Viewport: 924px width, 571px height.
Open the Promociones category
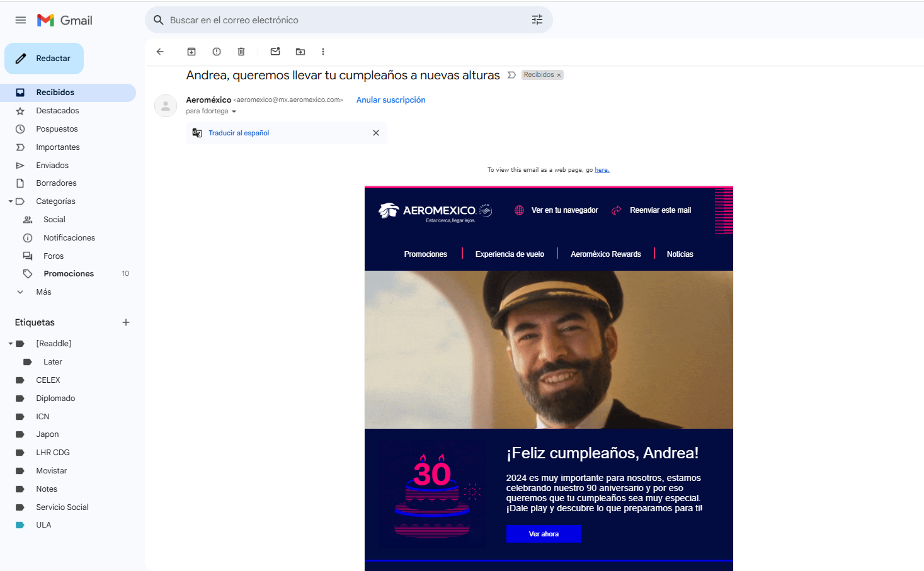tap(68, 274)
